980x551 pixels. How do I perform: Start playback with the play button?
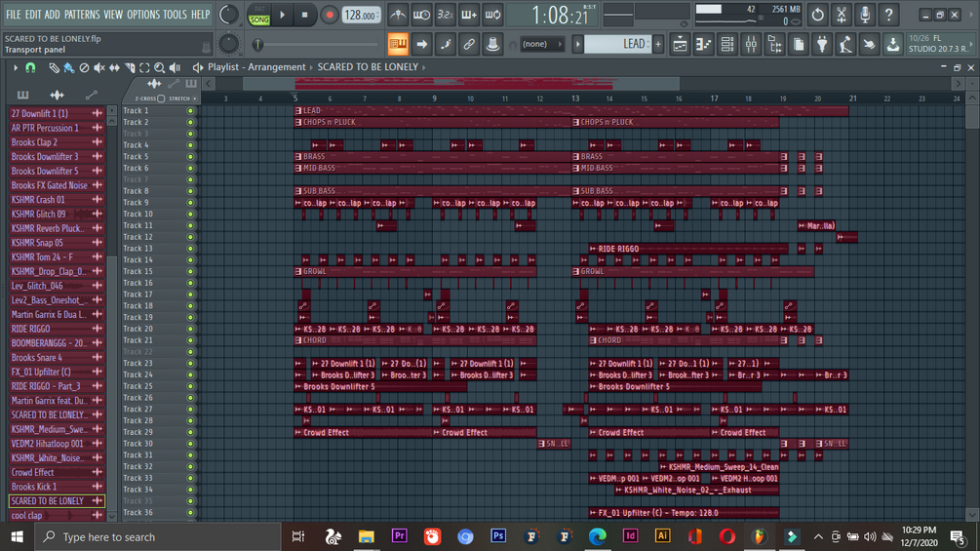click(x=283, y=15)
